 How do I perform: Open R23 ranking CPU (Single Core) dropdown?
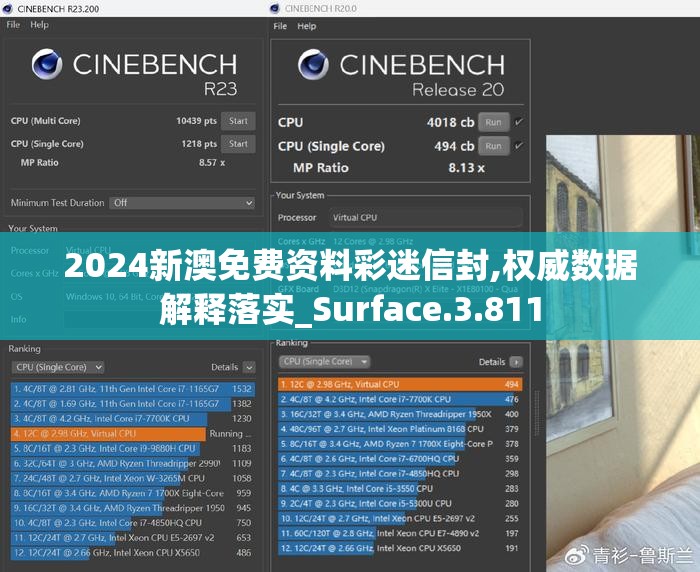58,367
